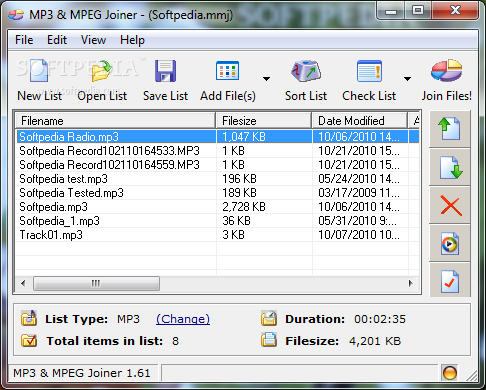486x390 pixels.
Task: Open an existing list with Open List
Action: pyautogui.click(x=102, y=81)
